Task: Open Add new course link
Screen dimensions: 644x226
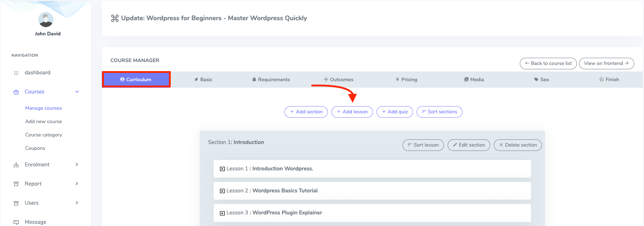Action: point(43,122)
